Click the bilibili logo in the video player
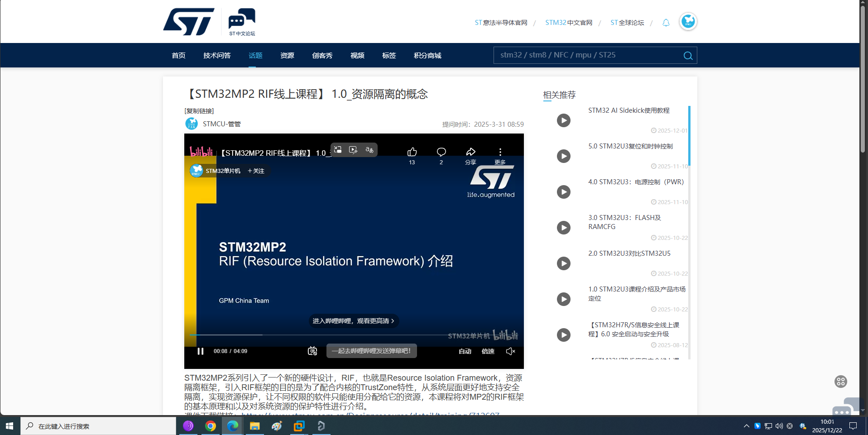Viewport: 868px width, 435px height. click(x=201, y=152)
